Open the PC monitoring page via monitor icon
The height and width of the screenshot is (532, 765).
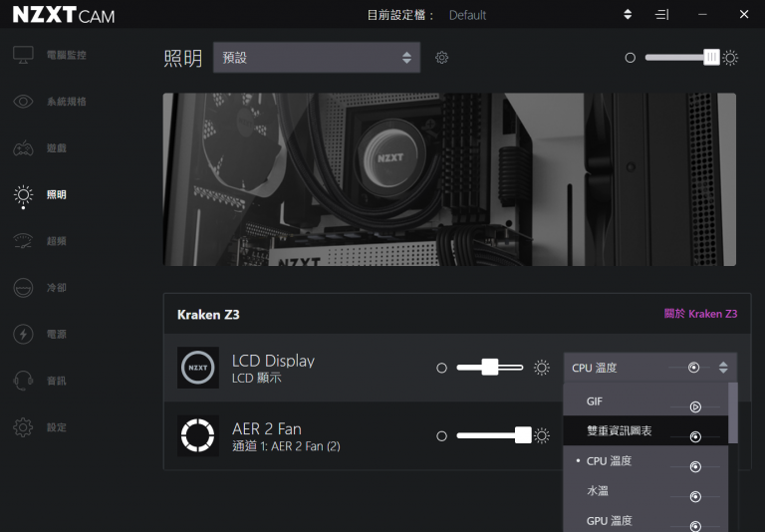click(23, 55)
